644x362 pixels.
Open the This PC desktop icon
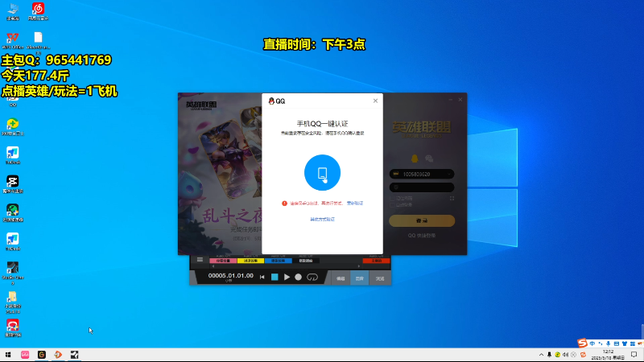(13, 11)
